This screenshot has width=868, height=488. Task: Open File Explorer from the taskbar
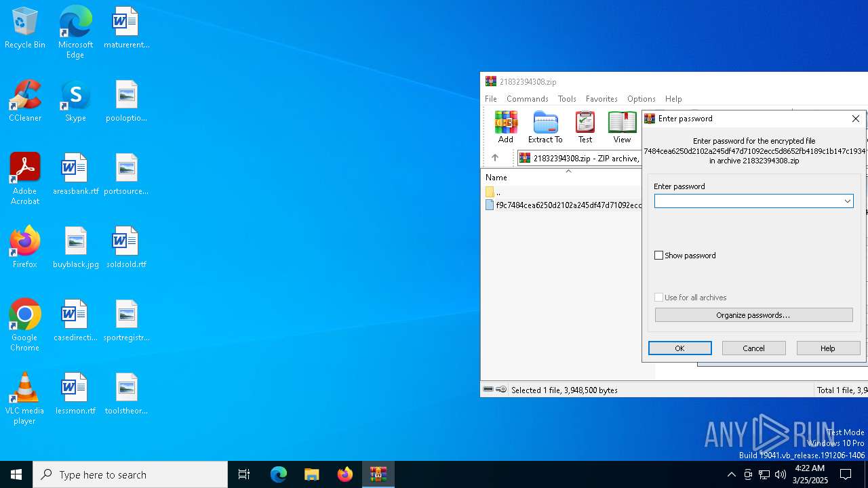click(x=312, y=474)
